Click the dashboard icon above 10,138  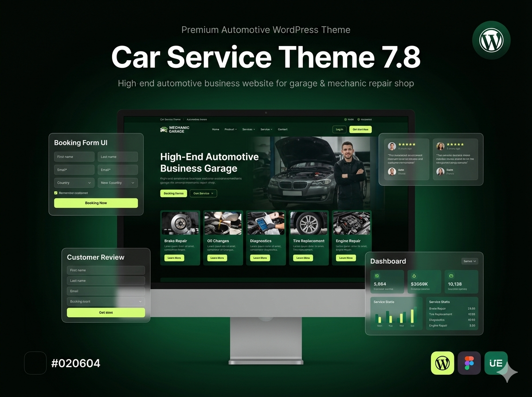pyautogui.click(x=451, y=276)
